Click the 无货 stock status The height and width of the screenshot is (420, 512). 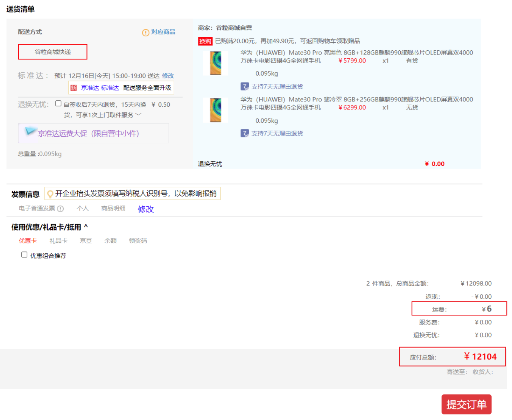point(412,107)
